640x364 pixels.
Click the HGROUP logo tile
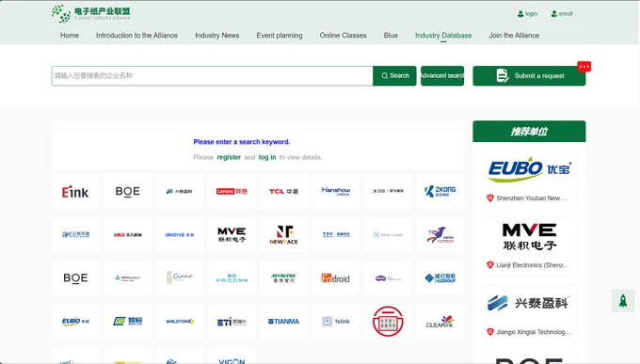[440, 277]
